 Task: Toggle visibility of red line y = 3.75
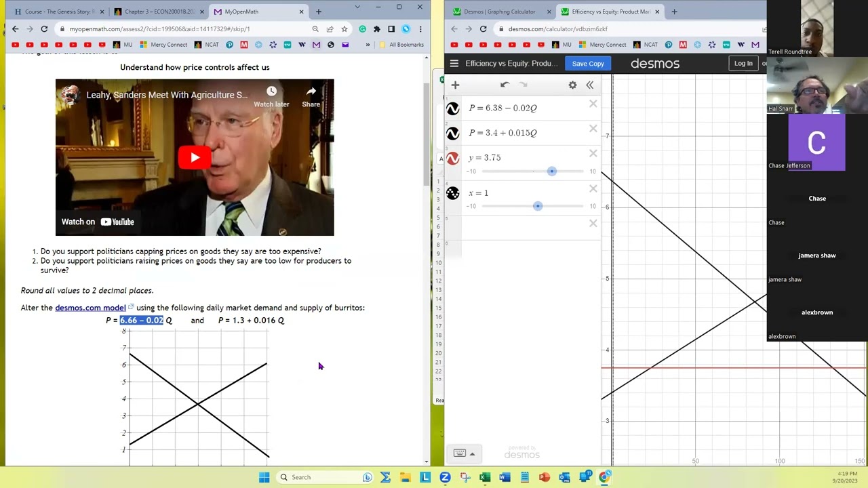[453, 159]
